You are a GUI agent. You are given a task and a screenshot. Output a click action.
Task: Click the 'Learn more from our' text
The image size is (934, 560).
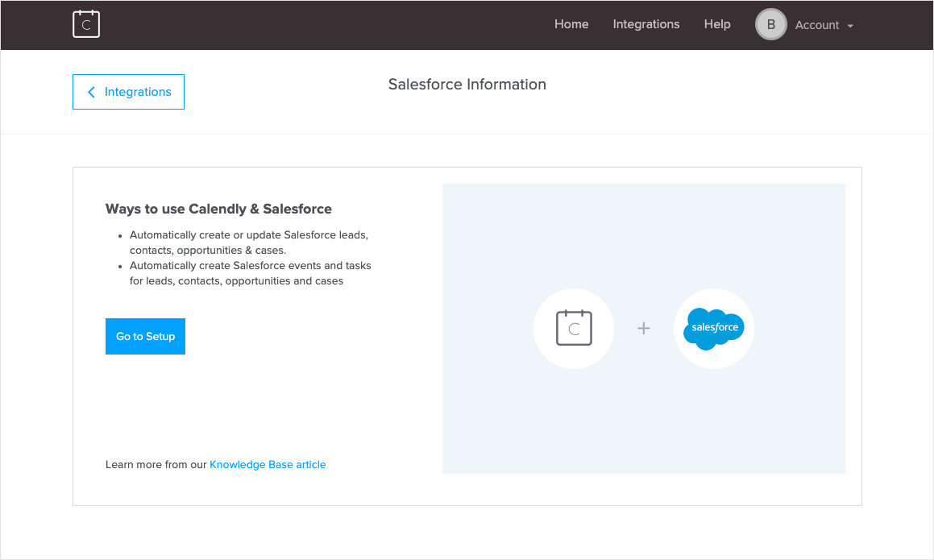pos(156,465)
